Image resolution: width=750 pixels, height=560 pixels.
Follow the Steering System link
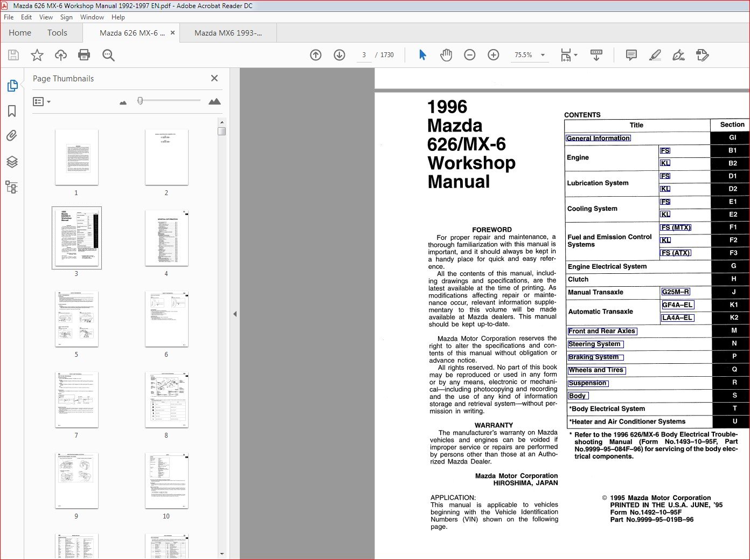595,344
